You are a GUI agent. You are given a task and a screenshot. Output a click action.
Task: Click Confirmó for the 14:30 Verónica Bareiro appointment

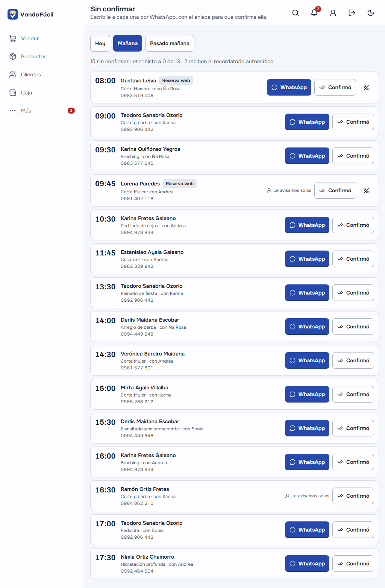pos(353,360)
